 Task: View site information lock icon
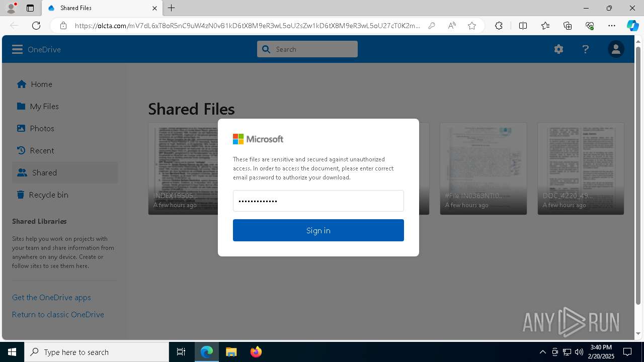63,26
